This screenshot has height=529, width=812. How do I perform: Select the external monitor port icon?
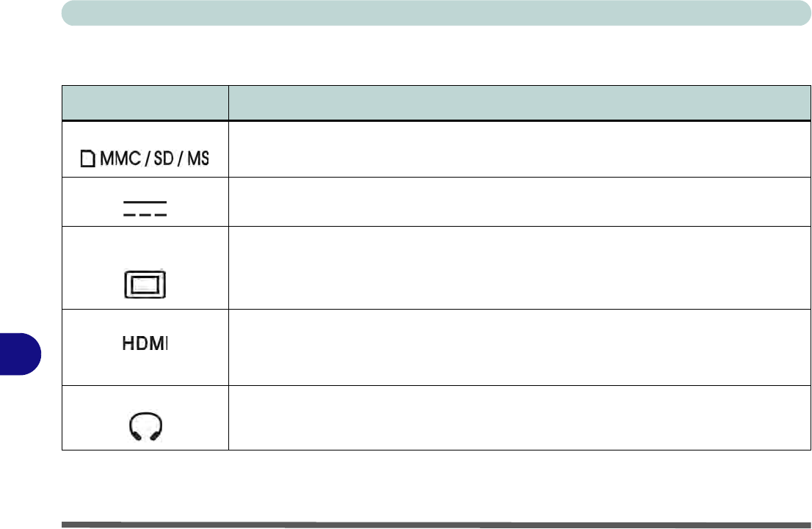click(145, 284)
